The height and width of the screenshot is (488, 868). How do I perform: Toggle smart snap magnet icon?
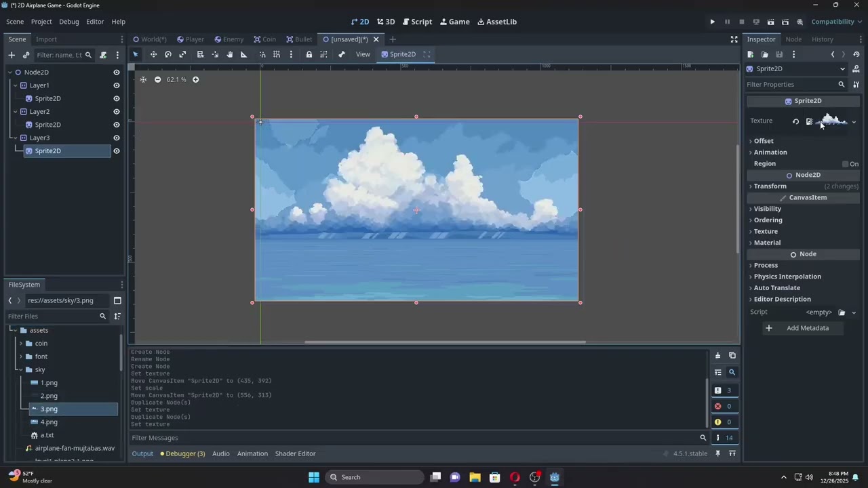pyautogui.click(x=262, y=54)
